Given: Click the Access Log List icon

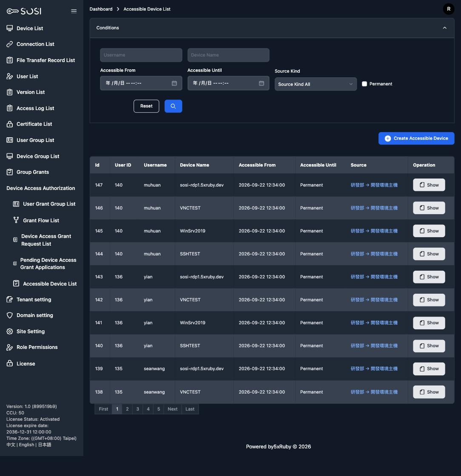Looking at the screenshot, I should 10,108.
